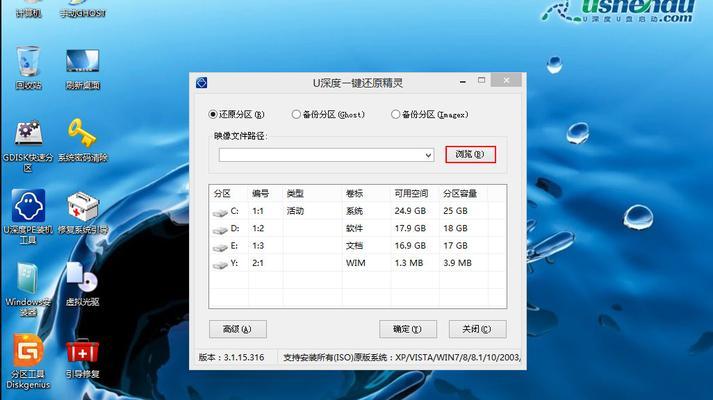Click the 25 GB capacity cell
The height and width of the screenshot is (400, 713).
pyautogui.click(x=455, y=211)
